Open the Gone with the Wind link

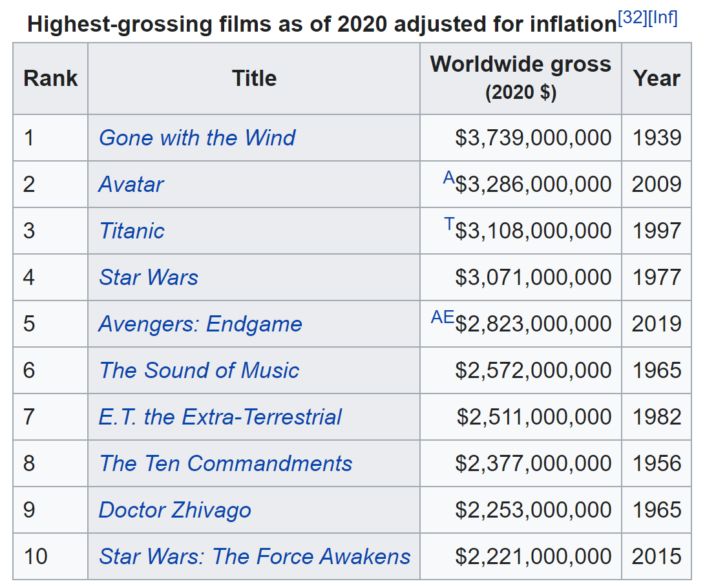click(x=196, y=138)
